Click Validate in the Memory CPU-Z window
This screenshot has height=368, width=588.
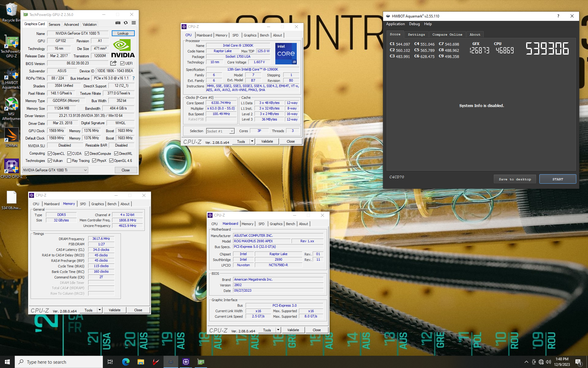(x=115, y=310)
